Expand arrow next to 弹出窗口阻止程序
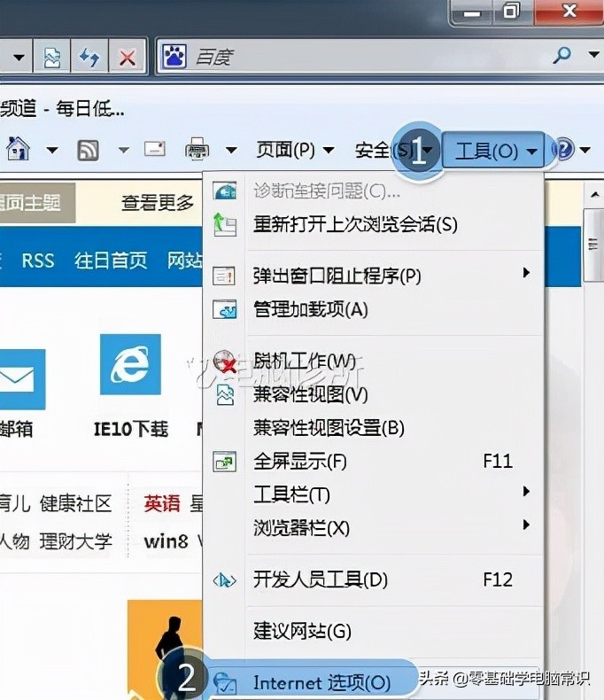This screenshot has width=604, height=700. click(526, 272)
